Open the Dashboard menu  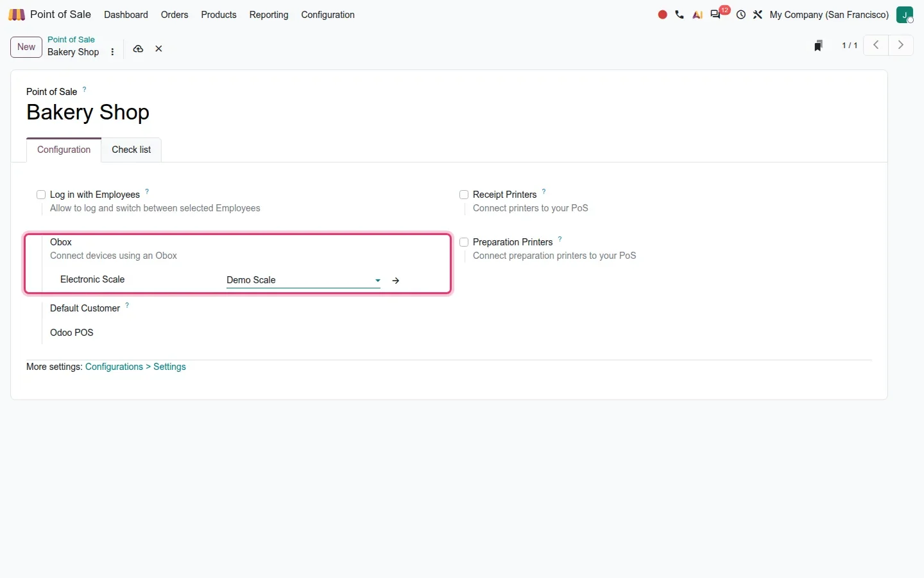[126, 15]
